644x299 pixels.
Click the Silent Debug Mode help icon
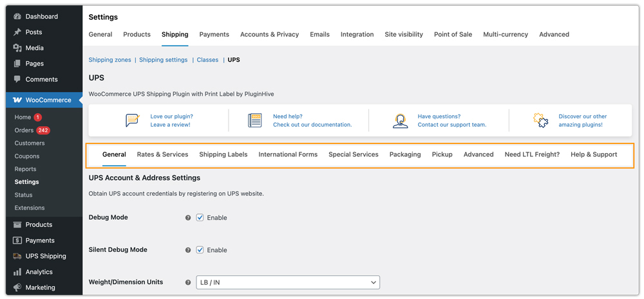point(188,249)
